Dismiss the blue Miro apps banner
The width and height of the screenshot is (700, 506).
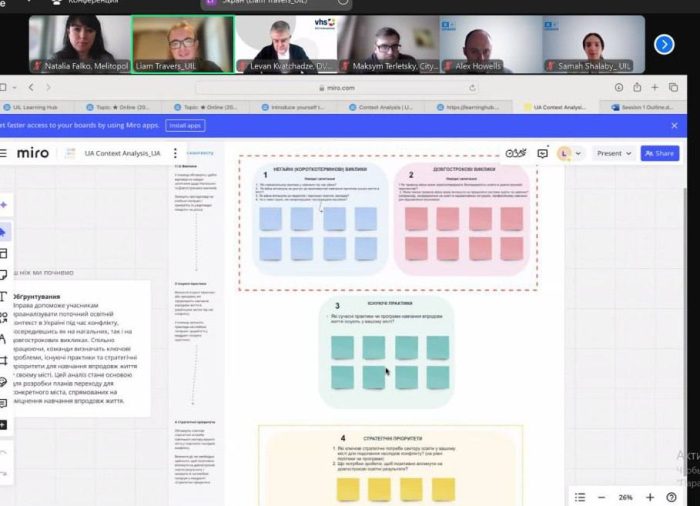click(x=674, y=125)
